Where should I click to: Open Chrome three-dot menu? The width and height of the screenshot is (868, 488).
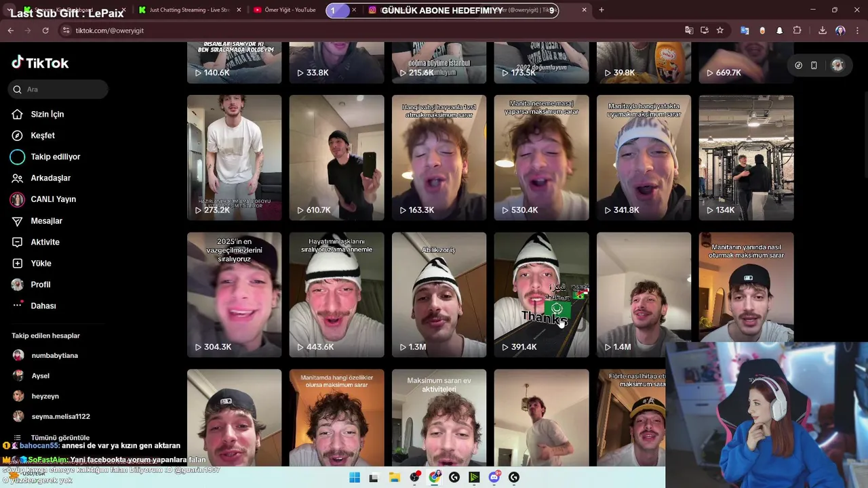(857, 30)
